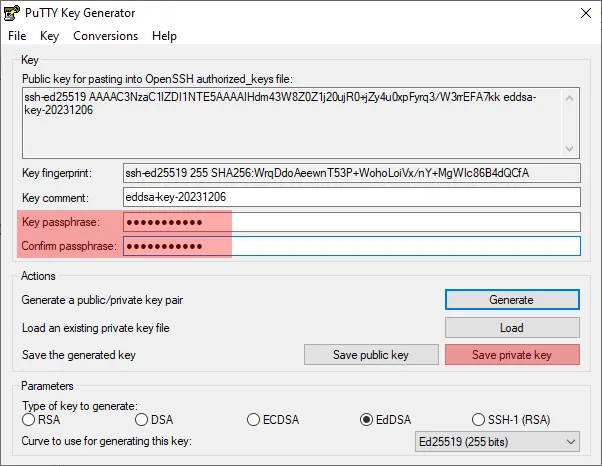
Task: Open the Key menu
Action: coord(50,36)
